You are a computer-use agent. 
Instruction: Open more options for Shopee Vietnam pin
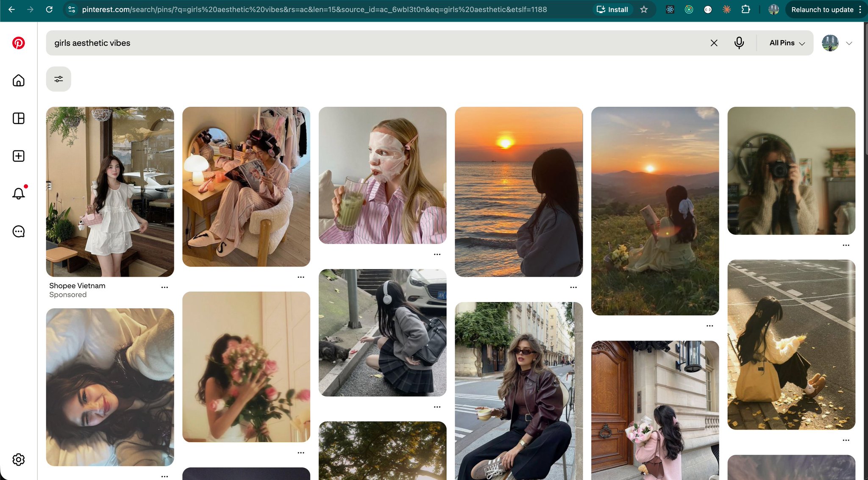[x=164, y=287]
